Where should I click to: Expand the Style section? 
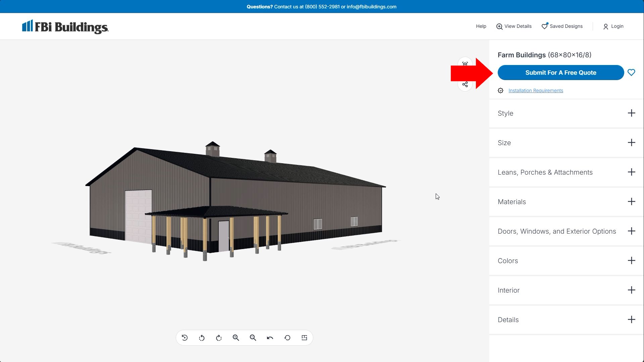[x=631, y=113]
